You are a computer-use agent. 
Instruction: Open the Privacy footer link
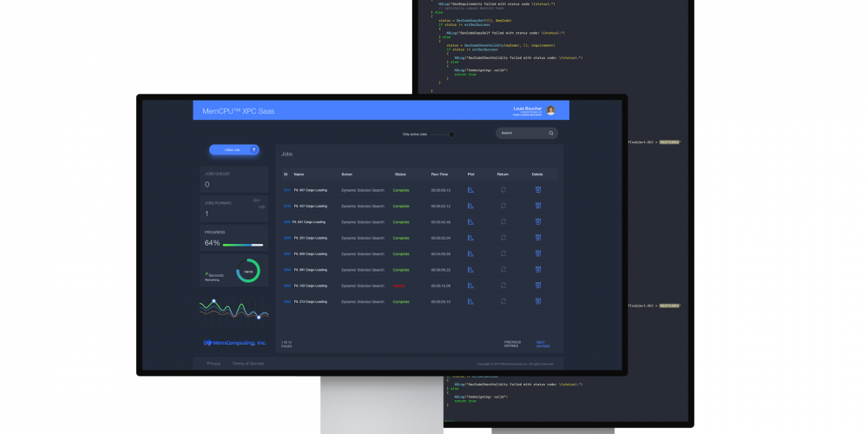click(x=214, y=364)
